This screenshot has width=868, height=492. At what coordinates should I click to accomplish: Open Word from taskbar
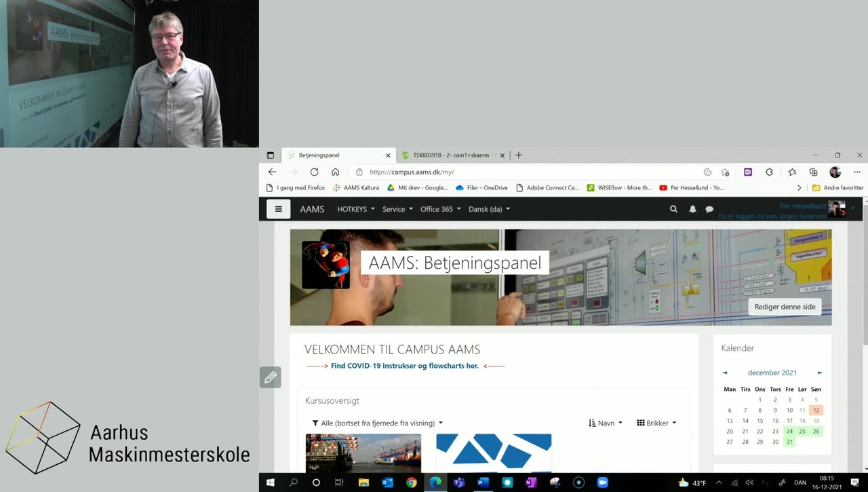click(483, 482)
